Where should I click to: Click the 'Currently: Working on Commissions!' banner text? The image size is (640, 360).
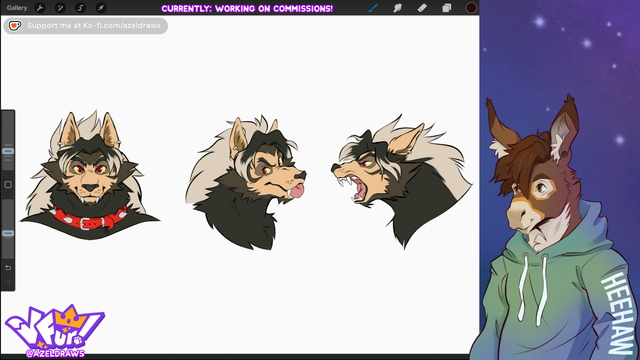247,9
